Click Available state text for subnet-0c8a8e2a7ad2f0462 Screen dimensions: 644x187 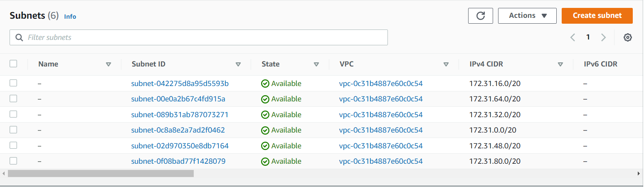pyautogui.click(x=286, y=130)
